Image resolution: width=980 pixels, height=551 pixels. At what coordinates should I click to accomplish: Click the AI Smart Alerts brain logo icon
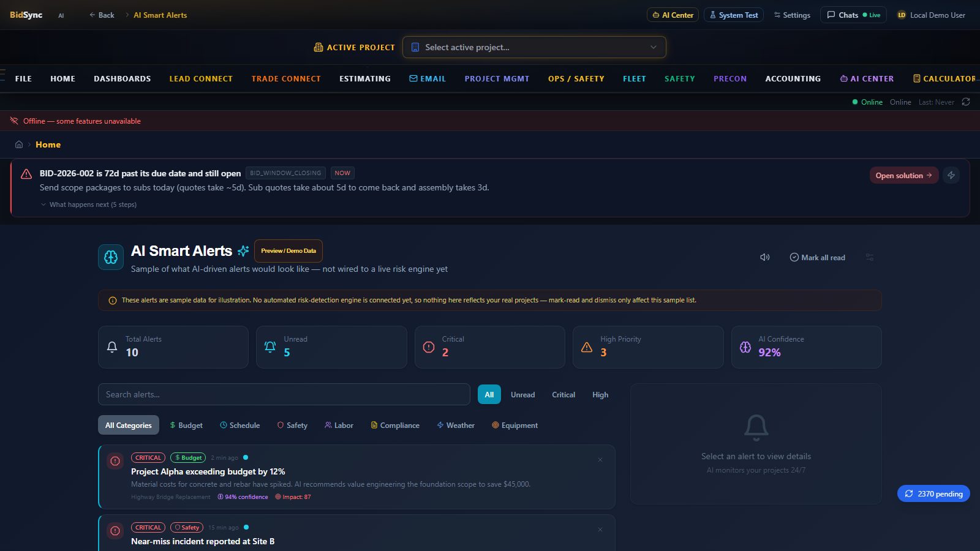(x=111, y=257)
